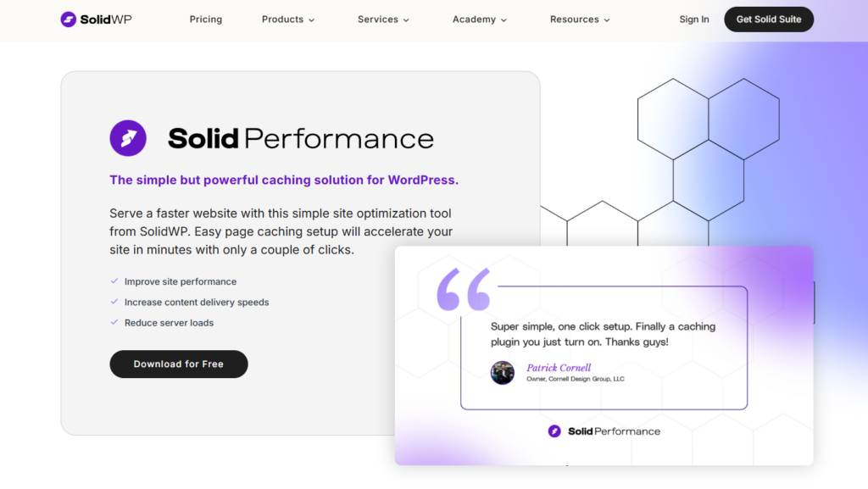Click the large purple quotation mark icon

point(464,290)
